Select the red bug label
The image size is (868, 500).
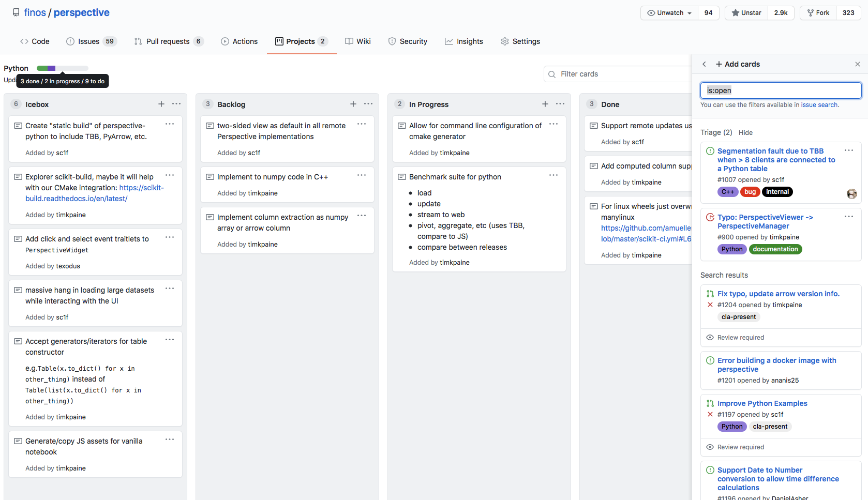coord(750,192)
